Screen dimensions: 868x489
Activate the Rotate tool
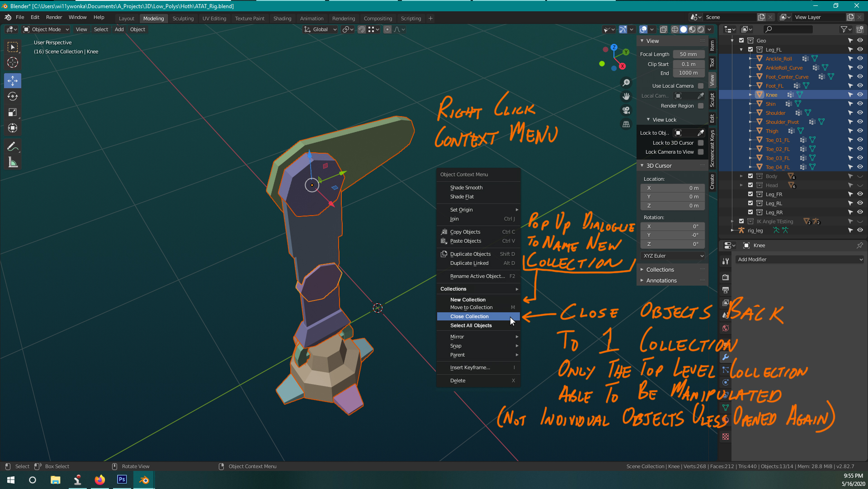pyautogui.click(x=13, y=96)
